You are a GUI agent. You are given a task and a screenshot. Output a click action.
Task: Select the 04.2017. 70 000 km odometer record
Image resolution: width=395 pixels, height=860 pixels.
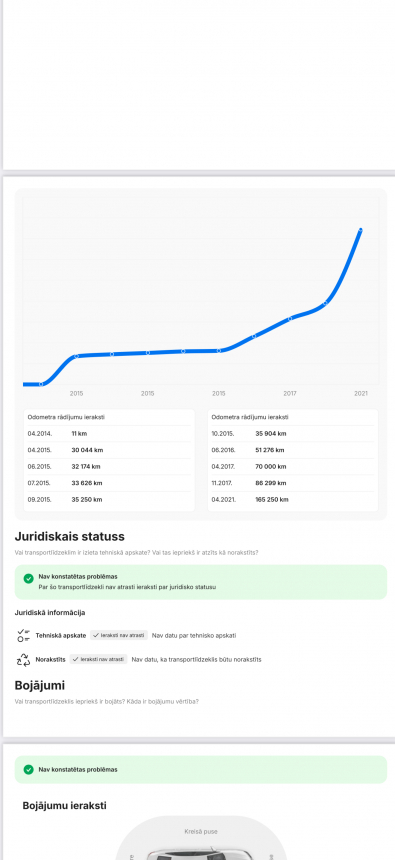coord(293,467)
